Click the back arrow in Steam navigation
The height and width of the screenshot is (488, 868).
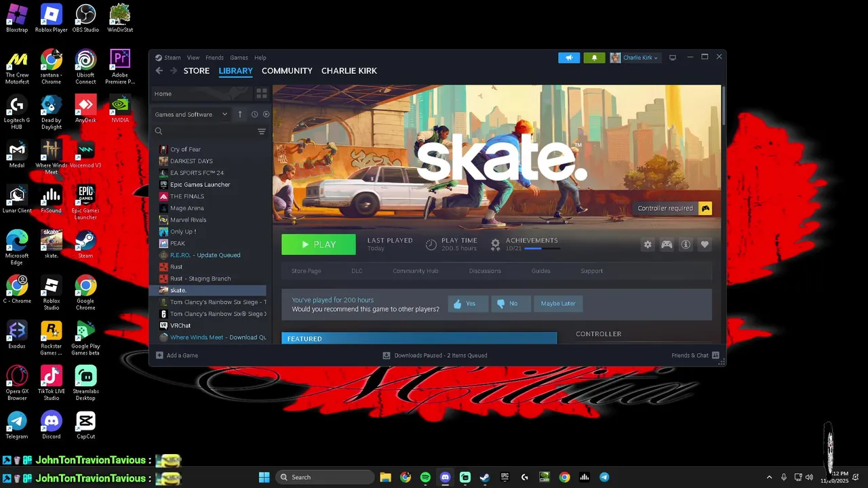159,70
